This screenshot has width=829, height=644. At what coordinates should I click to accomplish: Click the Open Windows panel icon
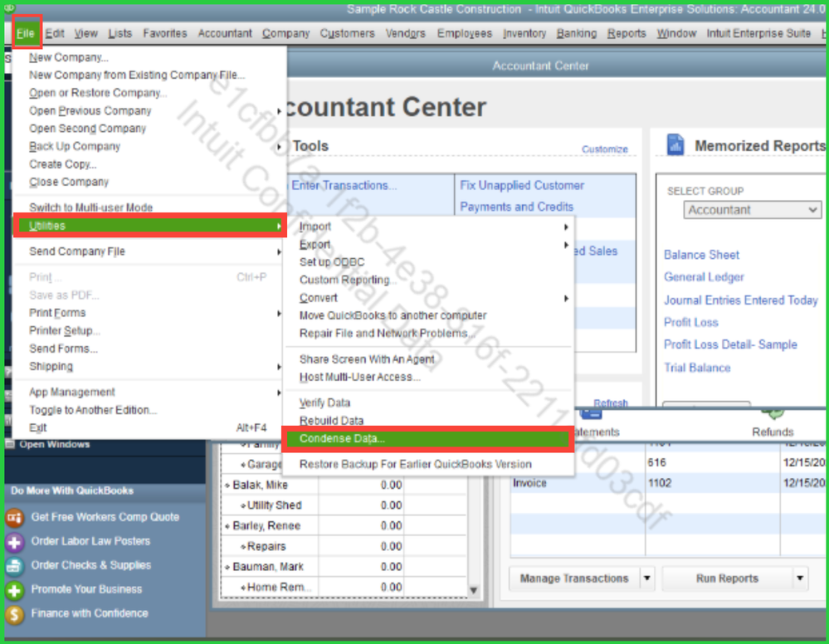(10, 444)
